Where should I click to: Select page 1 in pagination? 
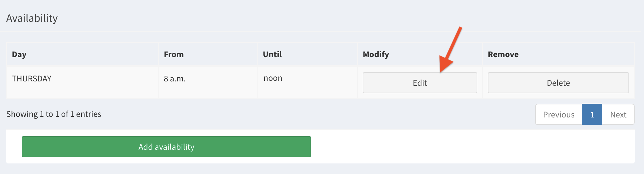(x=592, y=115)
